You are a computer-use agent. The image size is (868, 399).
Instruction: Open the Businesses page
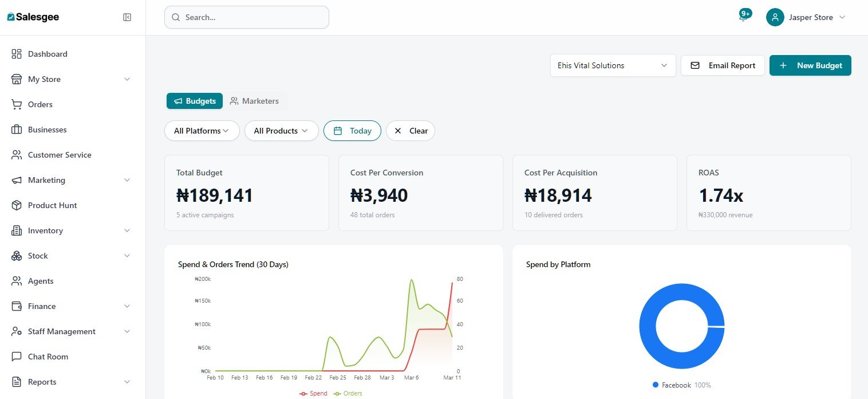click(46, 130)
